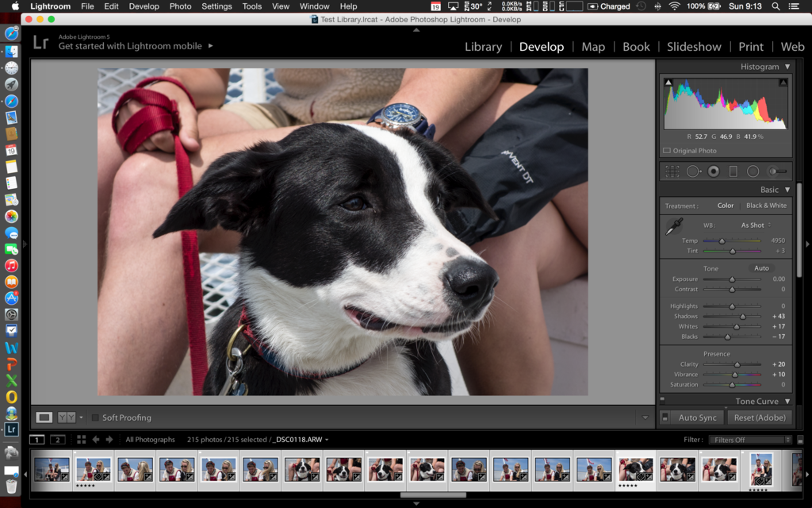Select the Graduated Filter tool
Image resolution: width=812 pixels, height=508 pixels.
tap(733, 171)
